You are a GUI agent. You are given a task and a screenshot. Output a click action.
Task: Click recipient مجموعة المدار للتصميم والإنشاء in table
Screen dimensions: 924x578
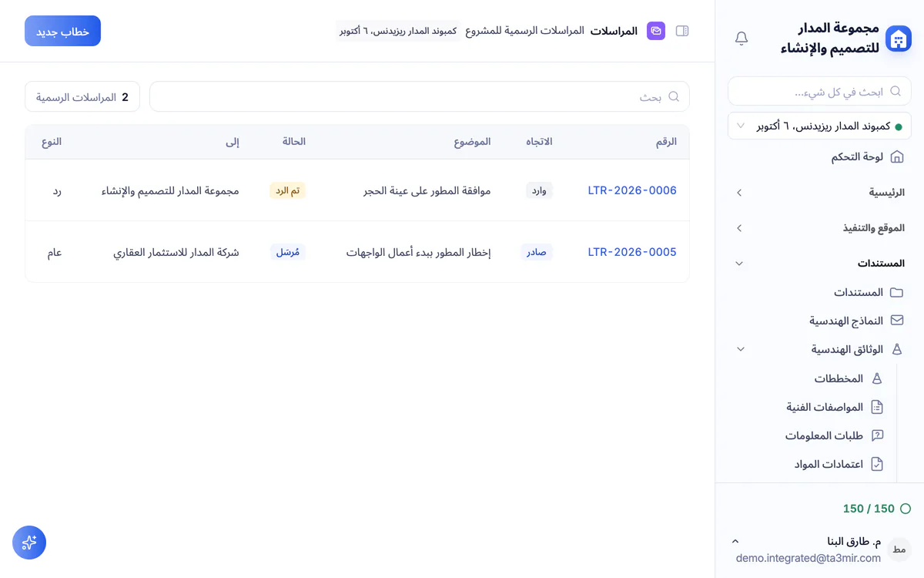170,190
